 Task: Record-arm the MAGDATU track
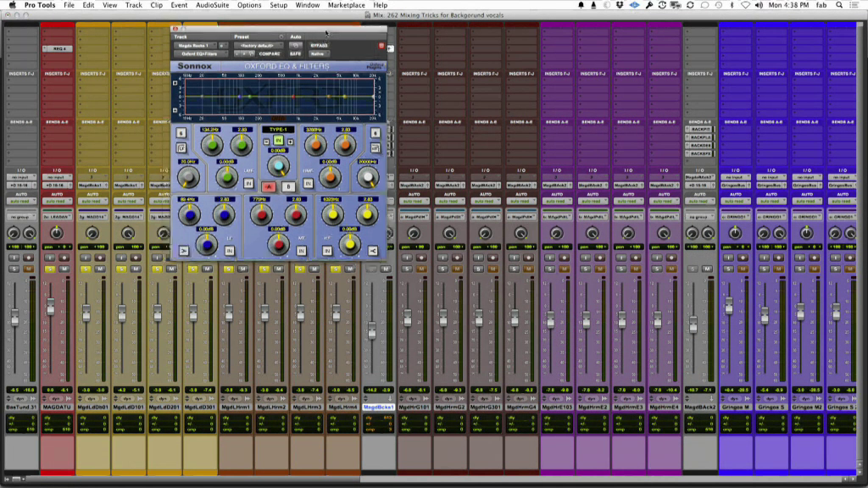point(64,258)
